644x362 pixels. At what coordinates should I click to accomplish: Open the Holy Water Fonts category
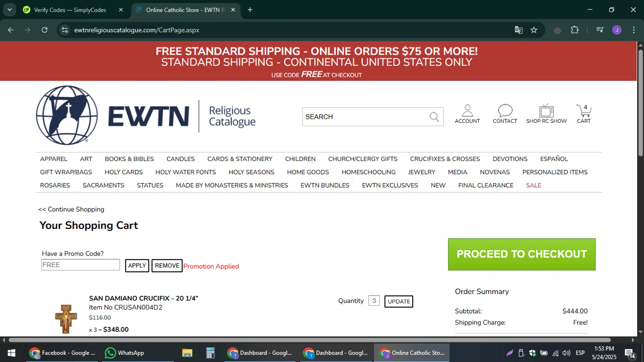coord(185,172)
